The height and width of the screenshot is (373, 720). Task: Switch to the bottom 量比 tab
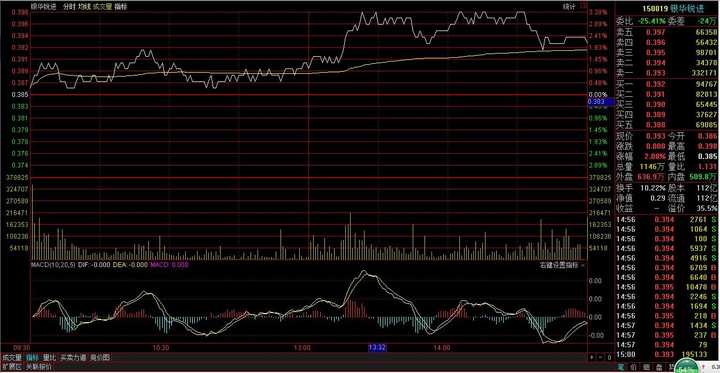coord(49,357)
